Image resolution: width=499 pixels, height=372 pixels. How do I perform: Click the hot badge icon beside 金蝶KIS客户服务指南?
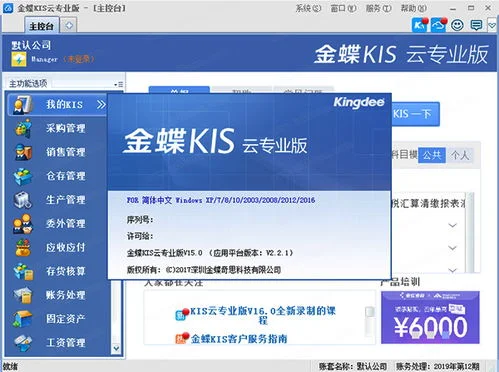click(x=182, y=338)
